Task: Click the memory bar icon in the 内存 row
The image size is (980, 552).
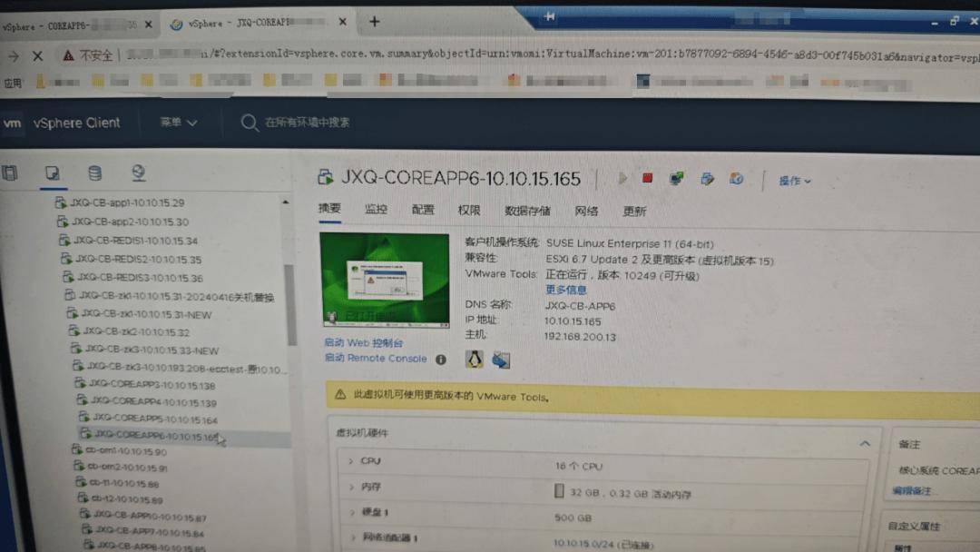Action: [559, 491]
